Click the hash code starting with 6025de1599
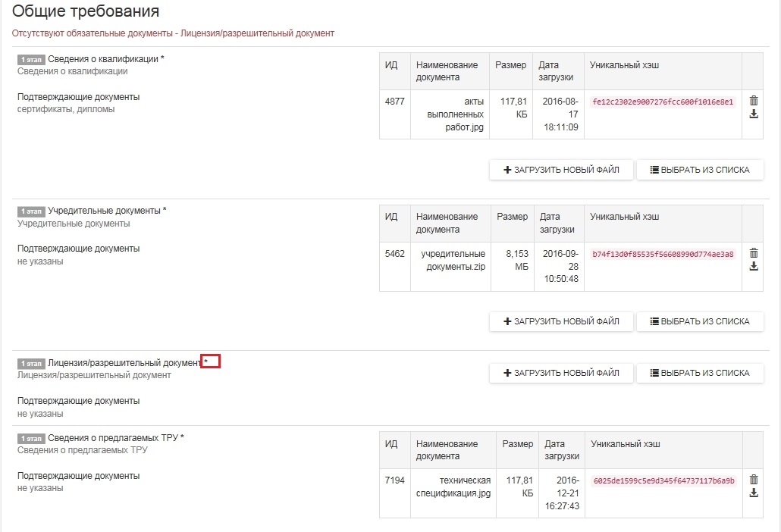781x532 pixels. (664, 480)
